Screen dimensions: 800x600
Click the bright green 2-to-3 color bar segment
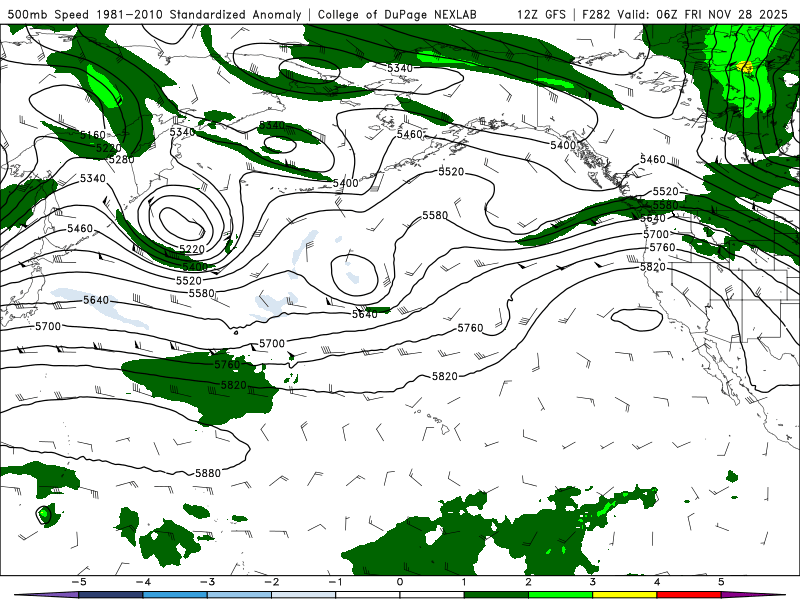click(x=560, y=595)
